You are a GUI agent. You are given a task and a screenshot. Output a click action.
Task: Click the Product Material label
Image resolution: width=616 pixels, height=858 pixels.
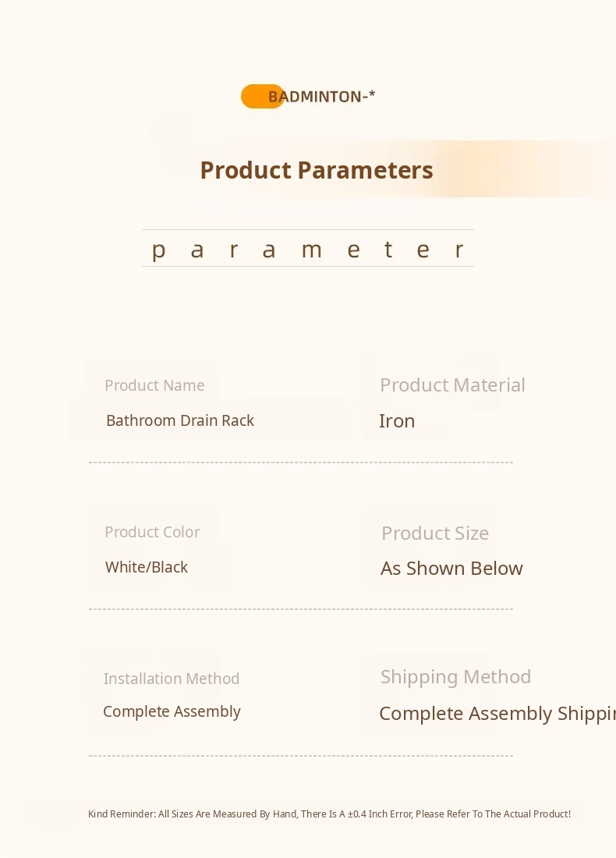452,385
